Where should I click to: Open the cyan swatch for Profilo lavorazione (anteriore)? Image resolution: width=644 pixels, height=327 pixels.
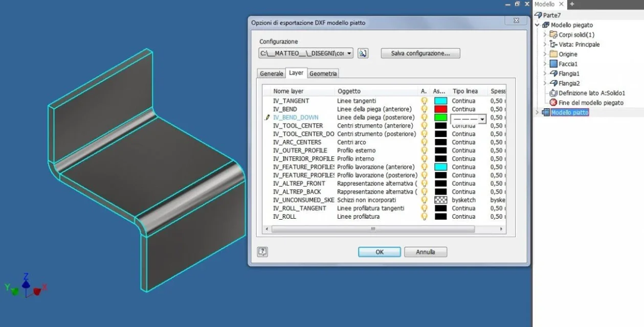pos(440,167)
